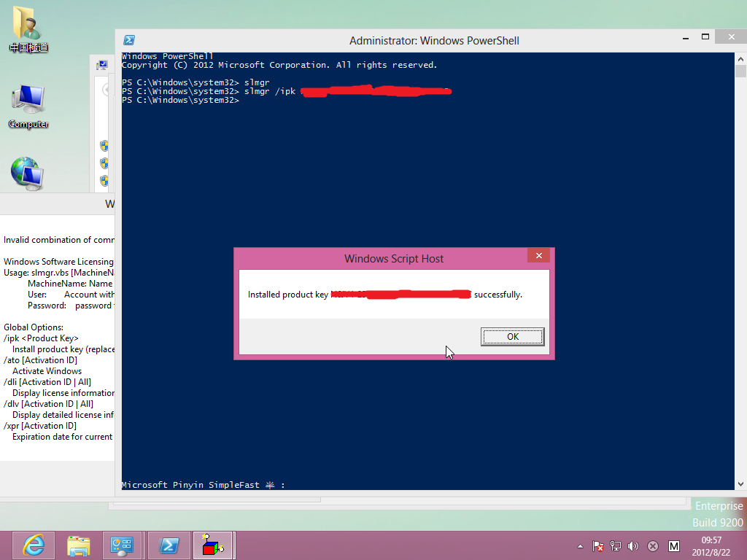Close the Windows Script Host dialog
This screenshot has width=747, height=560.
pos(539,256)
